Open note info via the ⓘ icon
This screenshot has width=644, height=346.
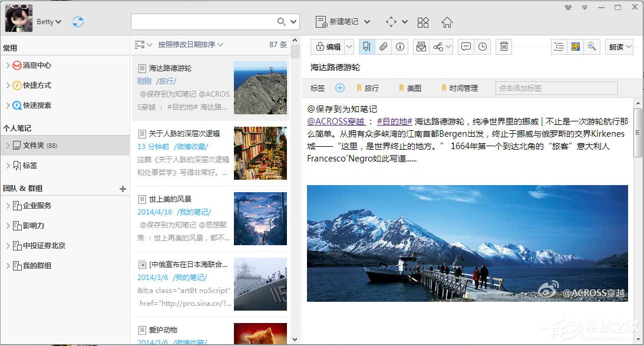(x=400, y=47)
